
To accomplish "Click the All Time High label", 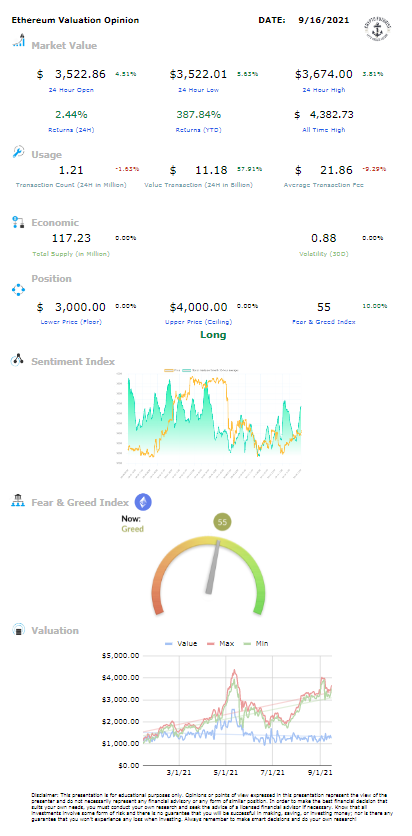I will pos(324,130).
